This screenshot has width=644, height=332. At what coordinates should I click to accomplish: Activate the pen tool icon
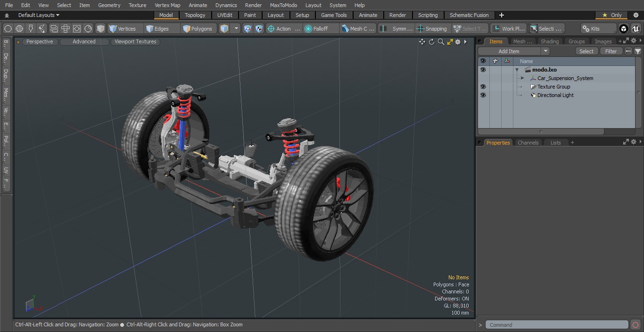tap(31, 29)
